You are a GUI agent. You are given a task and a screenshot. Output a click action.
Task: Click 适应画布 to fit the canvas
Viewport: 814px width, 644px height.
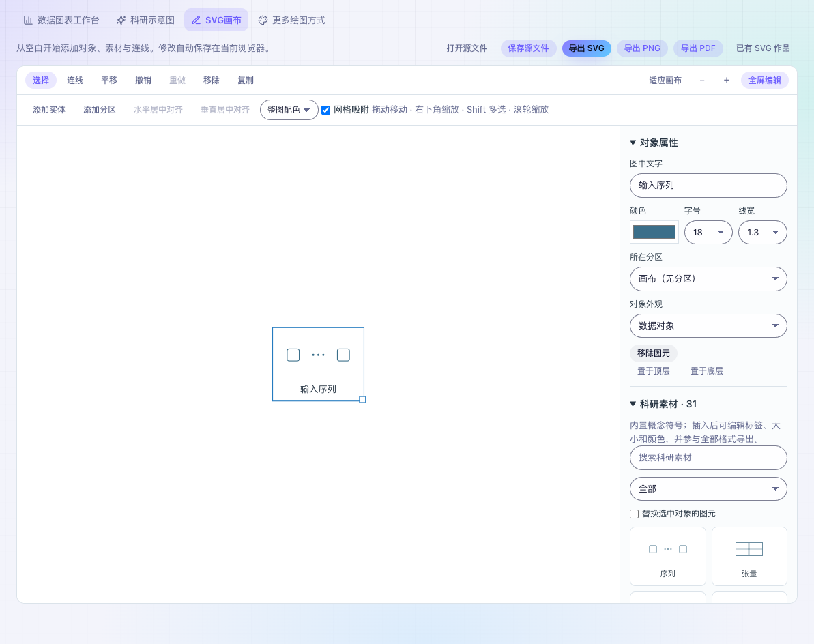[665, 80]
